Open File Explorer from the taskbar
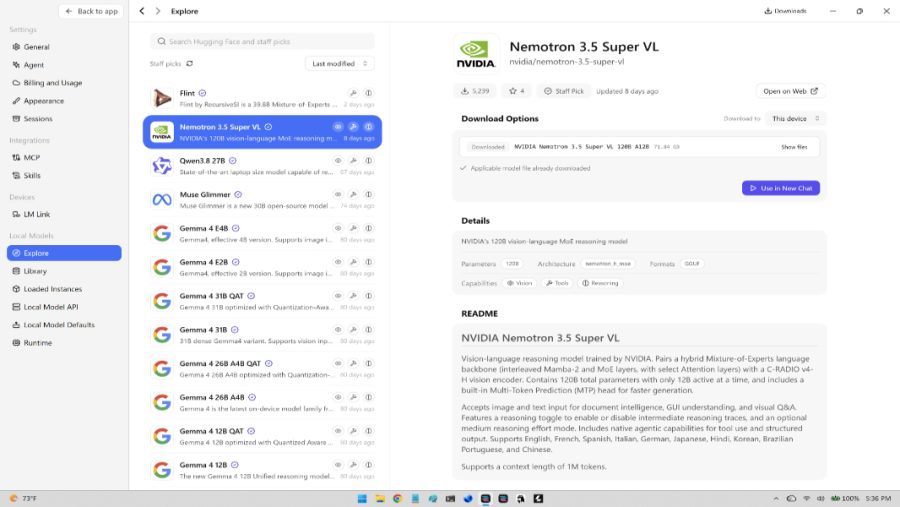This screenshot has height=507, width=900. pyautogui.click(x=380, y=498)
